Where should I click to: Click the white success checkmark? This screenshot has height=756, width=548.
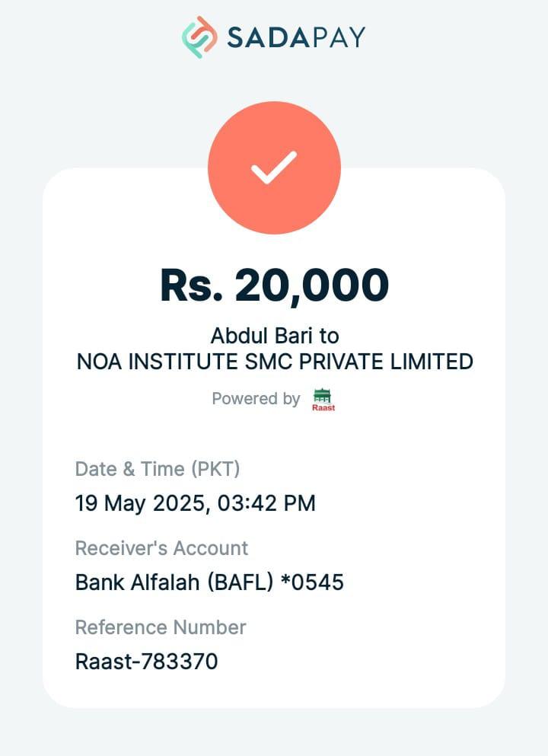(x=274, y=167)
